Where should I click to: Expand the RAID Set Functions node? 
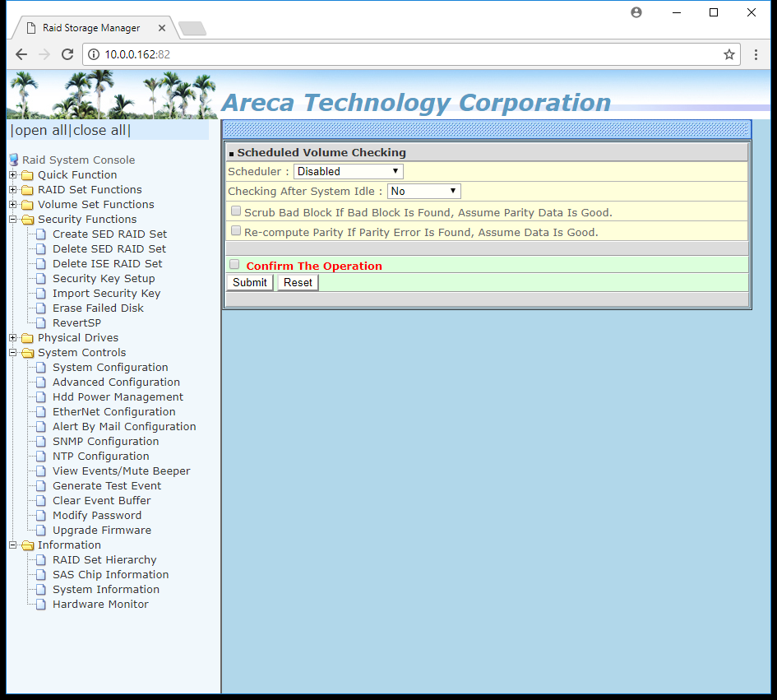[x=13, y=190]
